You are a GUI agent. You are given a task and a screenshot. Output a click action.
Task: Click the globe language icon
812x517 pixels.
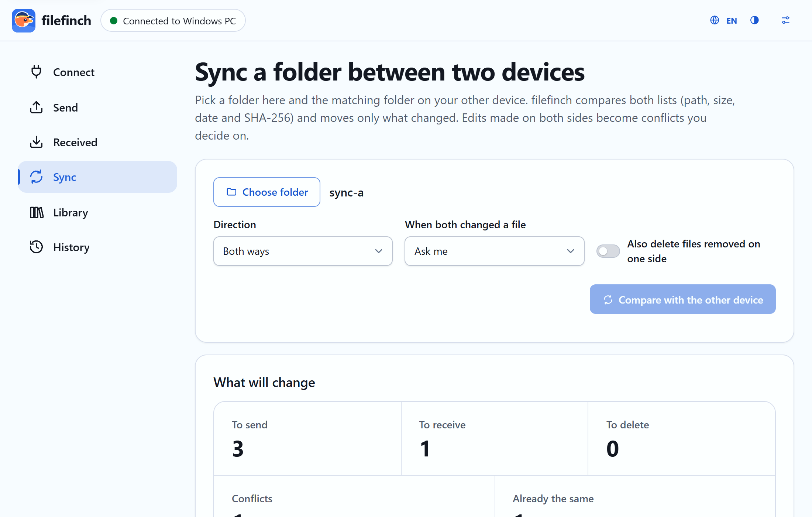coord(715,20)
